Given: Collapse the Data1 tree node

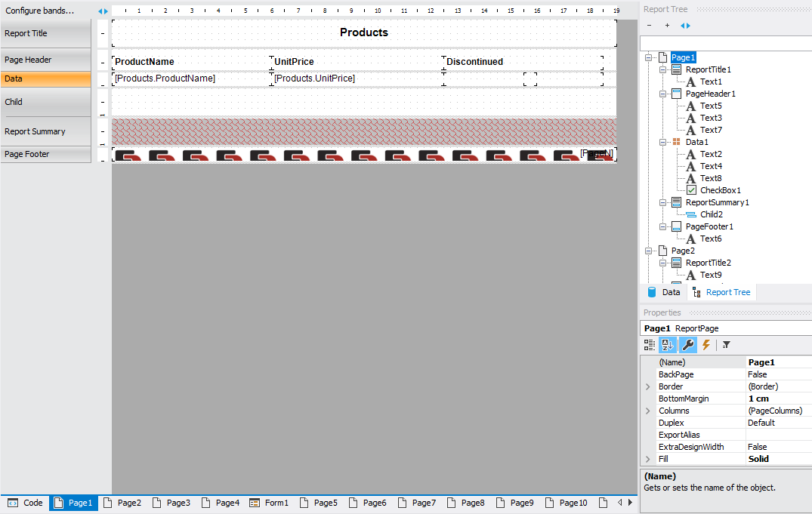Looking at the screenshot, I should (x=662, y=142).
